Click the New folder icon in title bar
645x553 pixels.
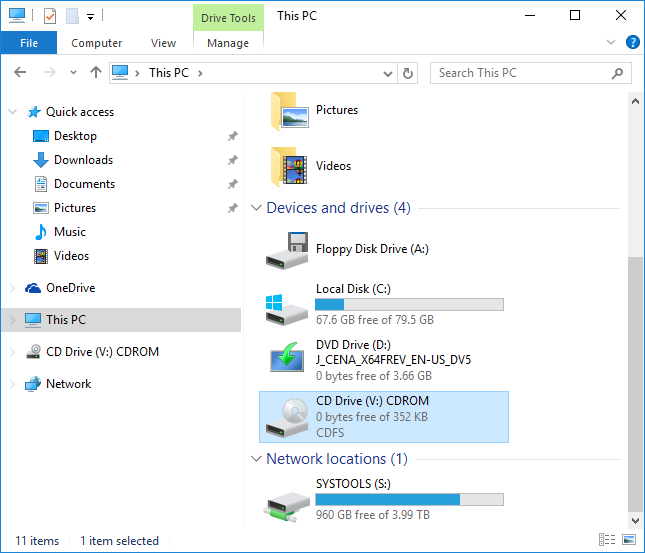tap(72, 16)
